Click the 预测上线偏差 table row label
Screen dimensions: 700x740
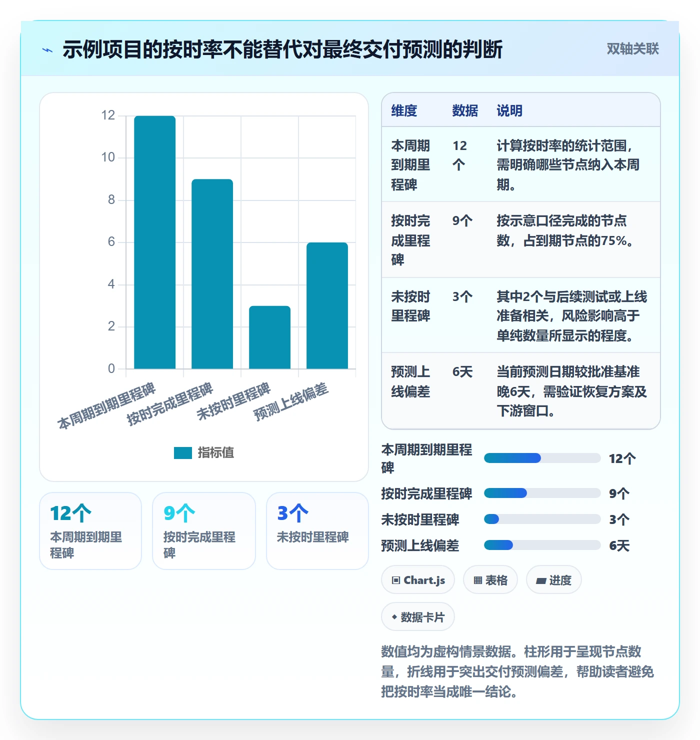tap(410, 381)
